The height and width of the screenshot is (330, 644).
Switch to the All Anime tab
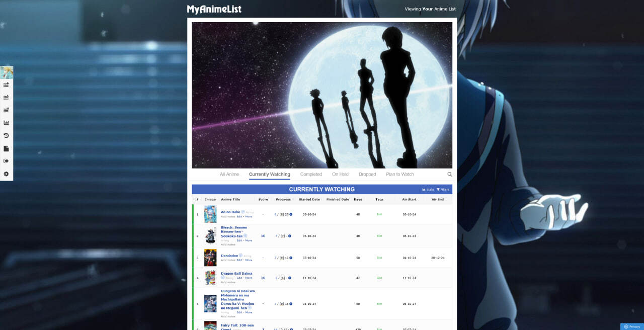[229, 175]
